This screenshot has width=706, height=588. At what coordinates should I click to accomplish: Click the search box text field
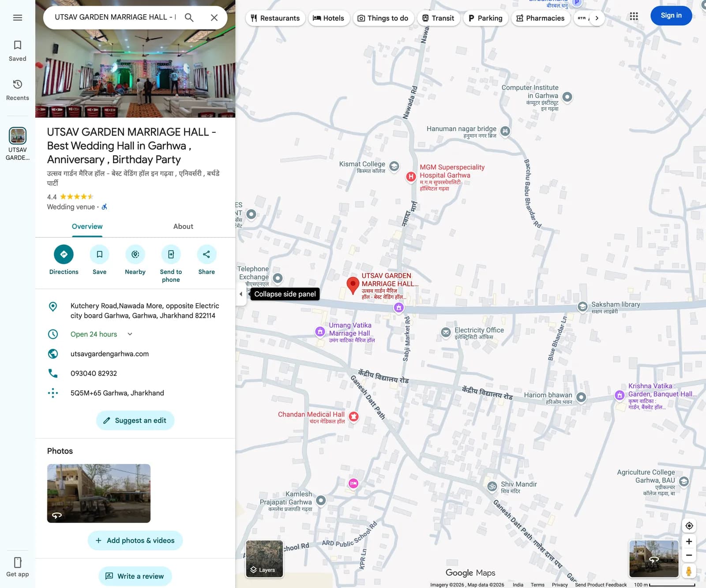coord(115,17)
